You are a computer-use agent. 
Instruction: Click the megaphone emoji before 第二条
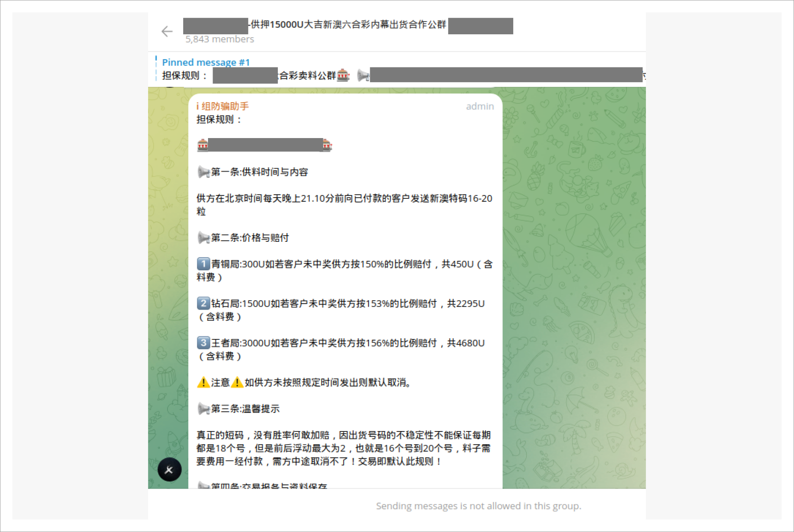coord(203,238)
